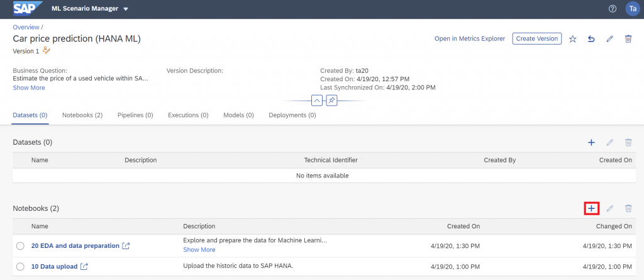This screenshot has height=280, width=644.
Task: Expand Business Question with Show More
Action: (x=29, y=87)
